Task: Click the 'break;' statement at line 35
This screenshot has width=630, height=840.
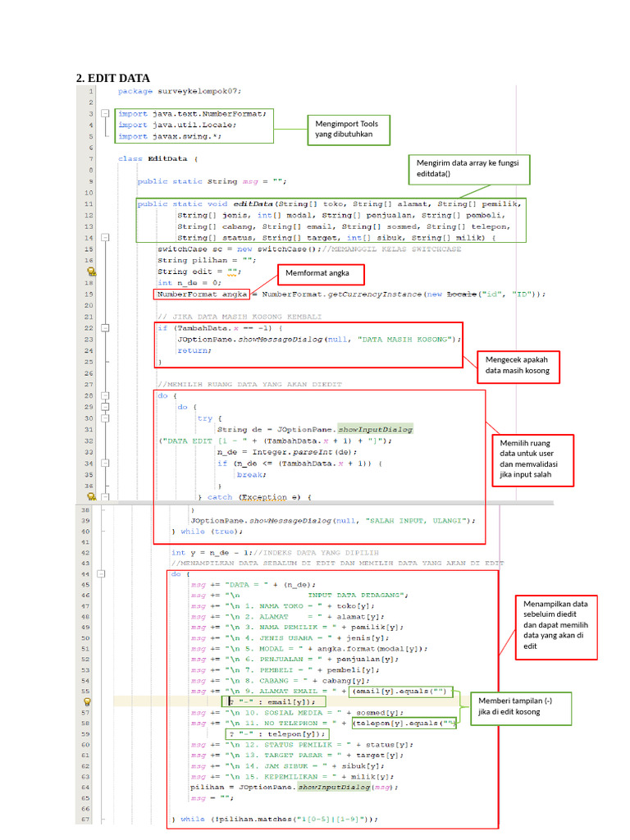Action: (x=251, y=474)
